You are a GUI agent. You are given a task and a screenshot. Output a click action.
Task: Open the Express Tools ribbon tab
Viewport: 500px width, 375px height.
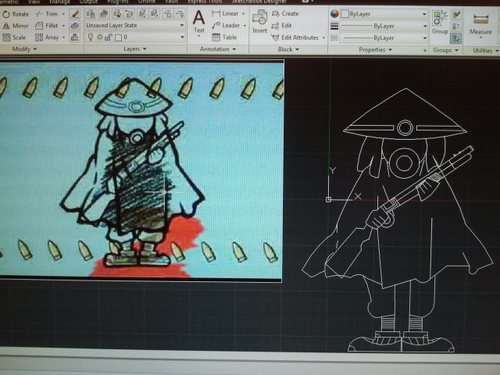coord(205,1)
